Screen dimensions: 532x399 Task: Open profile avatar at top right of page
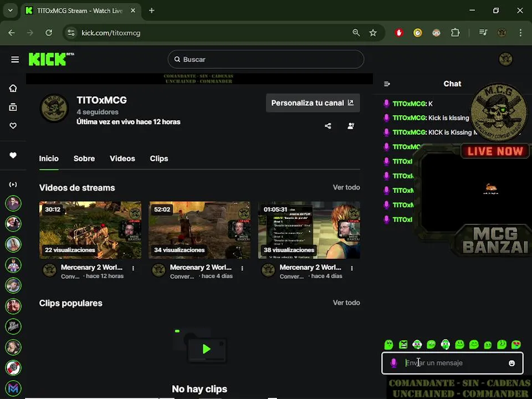click(505, 59)
